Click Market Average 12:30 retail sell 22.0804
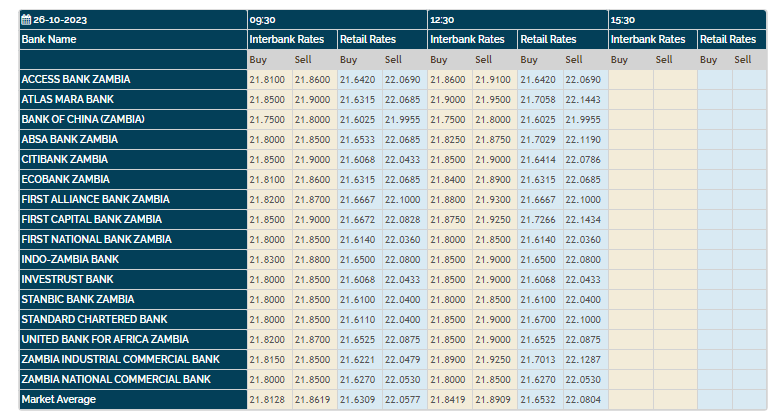The width and height of the screenshot is (777, 420). pos(583,400)
